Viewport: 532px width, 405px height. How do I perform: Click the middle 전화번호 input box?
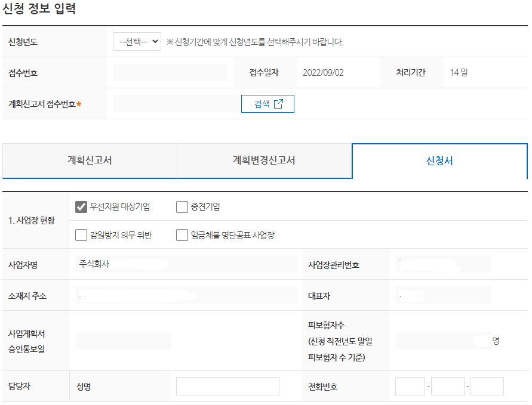click(x=448, y=387)
